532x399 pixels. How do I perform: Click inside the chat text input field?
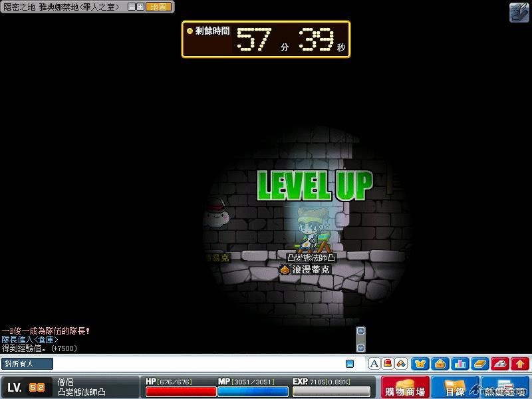(x=198, y=364)
